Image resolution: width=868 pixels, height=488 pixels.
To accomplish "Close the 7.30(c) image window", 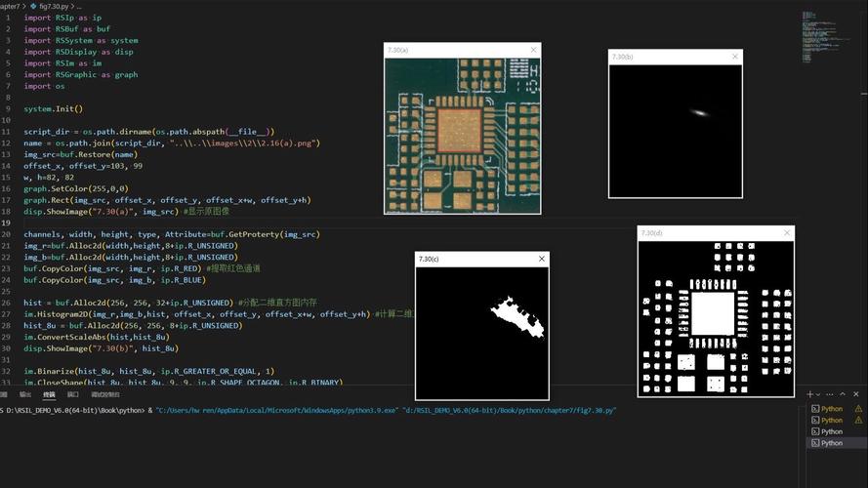I will [x=542, y=259].
